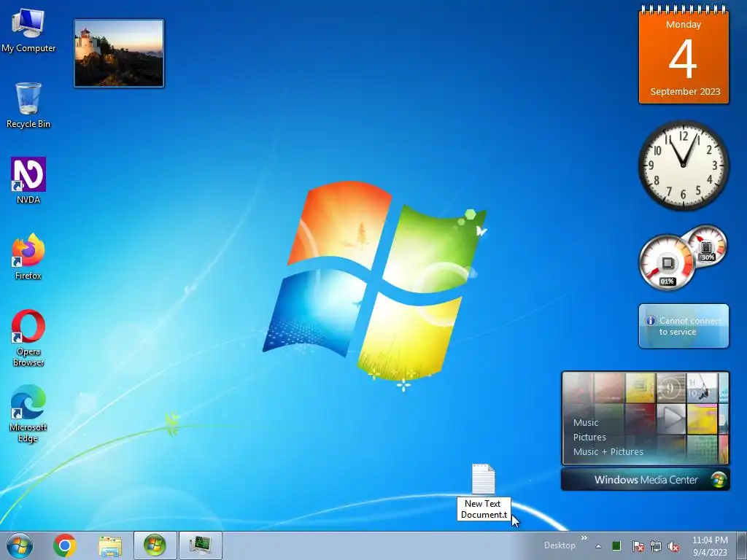Show hidden tray icons arrow
Screen dimensions: 747x560
pos(598,546)
